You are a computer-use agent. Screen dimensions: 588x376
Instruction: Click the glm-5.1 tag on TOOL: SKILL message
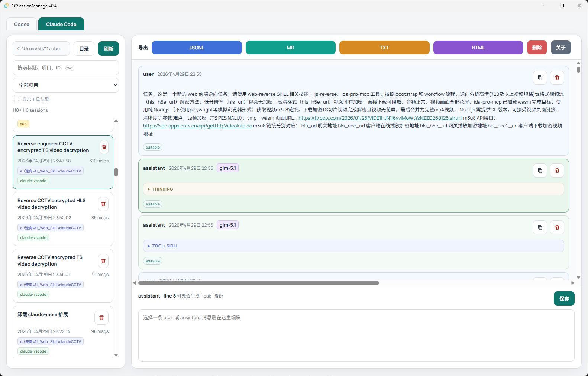227,225
